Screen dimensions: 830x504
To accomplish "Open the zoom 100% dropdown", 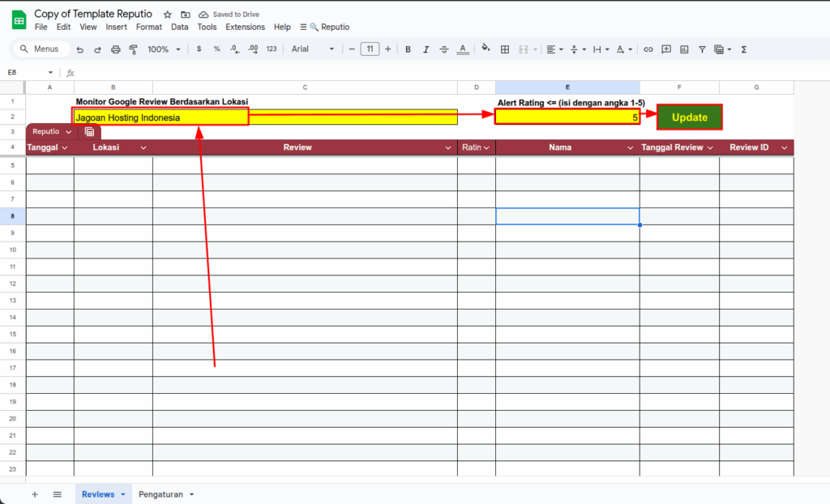I will click(163, 49).
